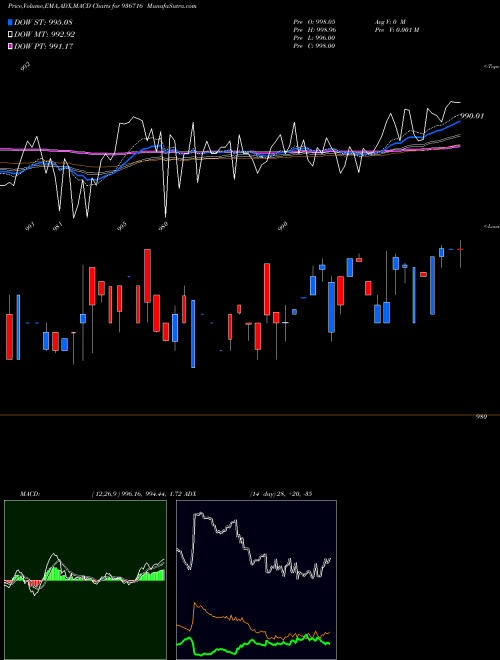Click the 989 label on the orange line
The image size is (500, 660).
point(481,417)
